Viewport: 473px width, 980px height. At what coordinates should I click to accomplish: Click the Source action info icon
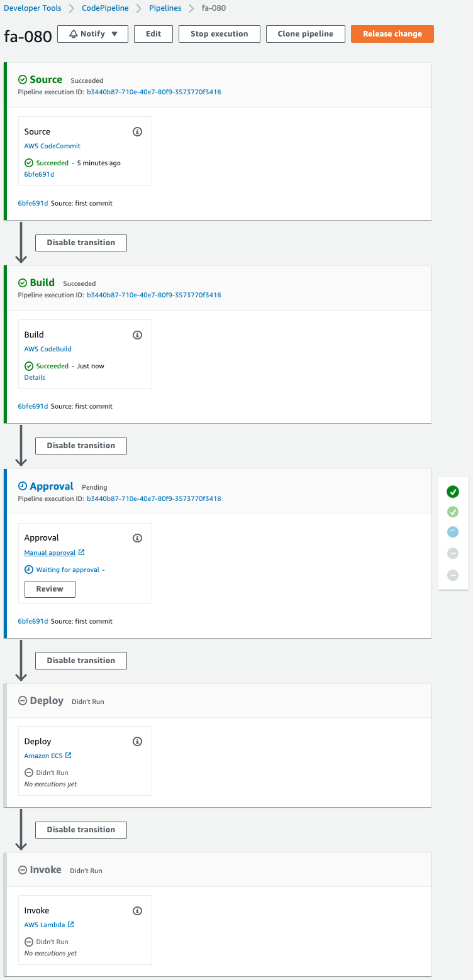(138, 132)
